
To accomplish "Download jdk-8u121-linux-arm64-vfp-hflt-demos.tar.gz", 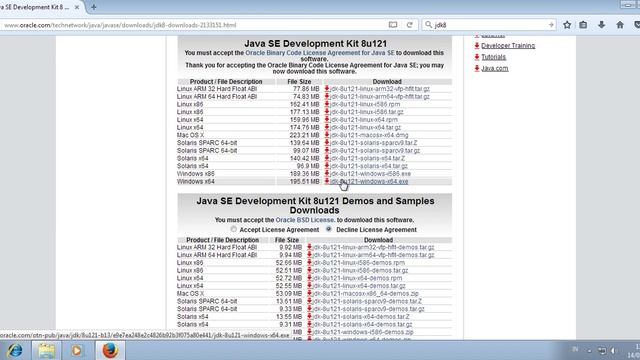I will (373, 255).
